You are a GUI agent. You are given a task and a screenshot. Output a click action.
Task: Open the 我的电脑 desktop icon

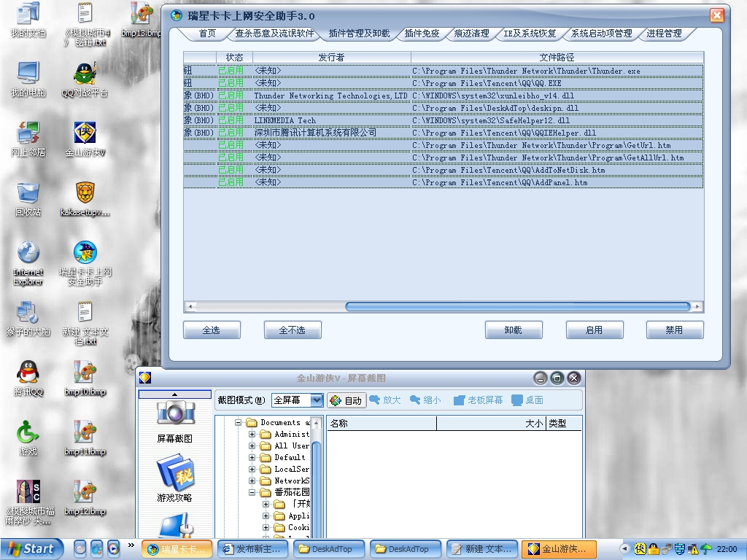click(x=28, y=79)
